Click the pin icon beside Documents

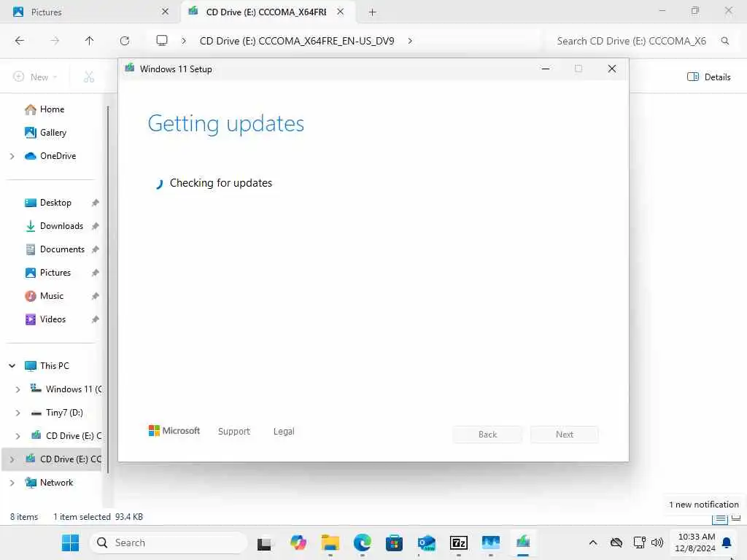96,249
